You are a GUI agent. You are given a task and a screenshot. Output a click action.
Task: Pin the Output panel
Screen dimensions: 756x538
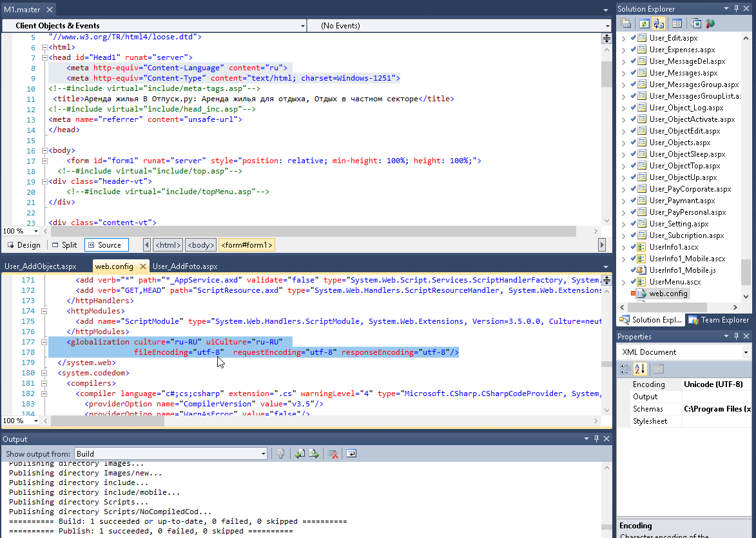pos(596,439)
